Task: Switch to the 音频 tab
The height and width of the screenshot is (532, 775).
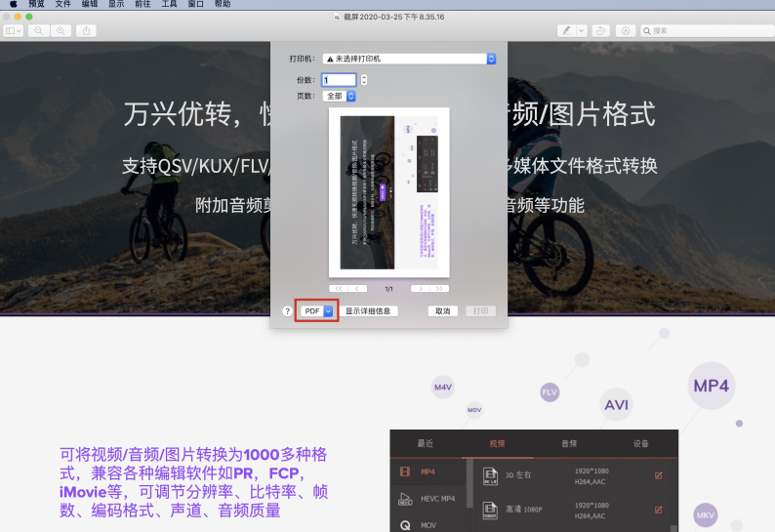Action: coord(569,443)
